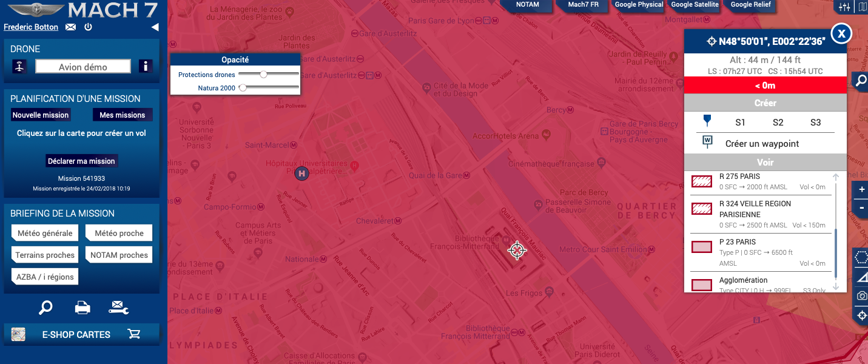Start a Nouvelle mission
868x364 pixels.
pos(41,115)
